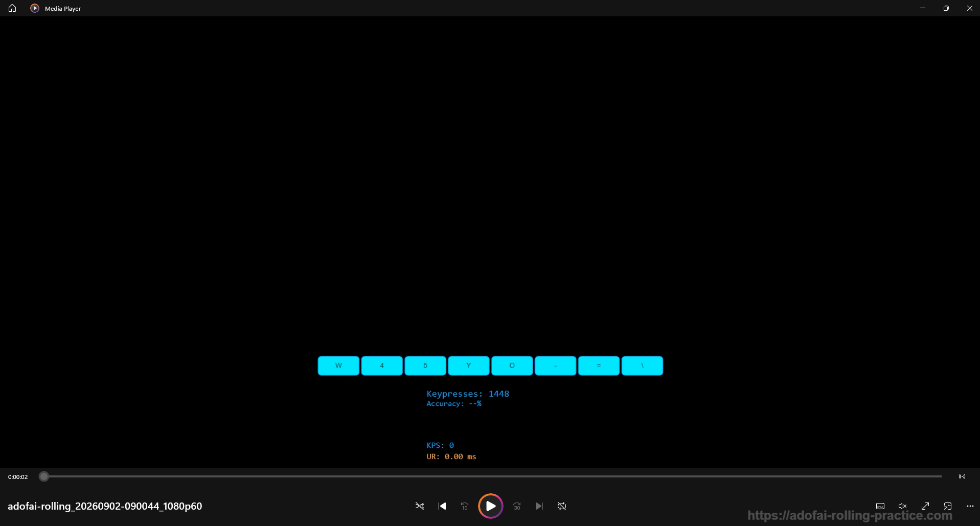Click the W key tile in the video
The image size is (980, 526).
click(338, 366)
